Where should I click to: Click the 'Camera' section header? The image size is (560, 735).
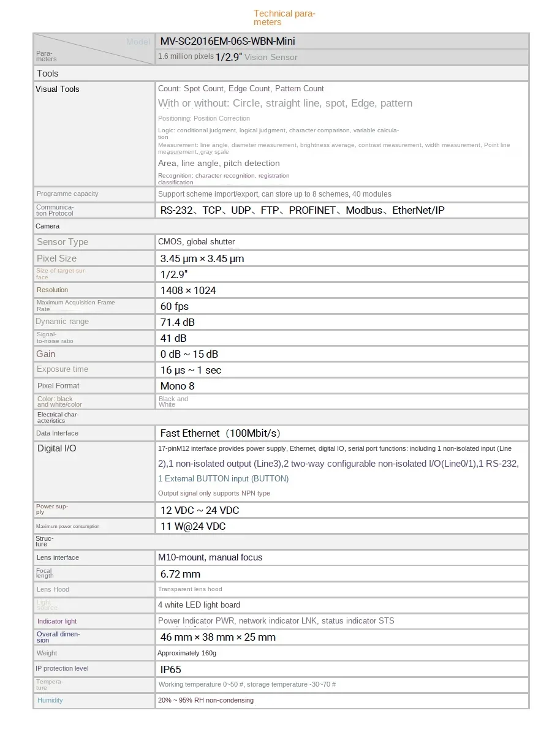pyautogui.click(x=48, y=227)
